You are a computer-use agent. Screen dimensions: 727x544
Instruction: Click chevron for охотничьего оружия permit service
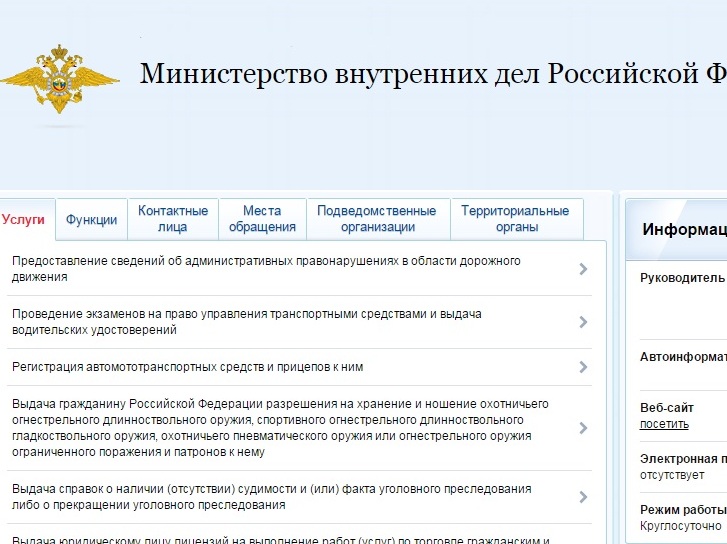click(583, 428)
